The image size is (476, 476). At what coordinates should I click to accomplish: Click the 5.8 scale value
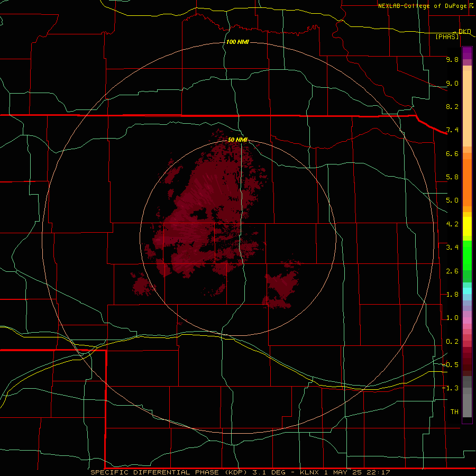pyautogui.click(x=452, y=177)
